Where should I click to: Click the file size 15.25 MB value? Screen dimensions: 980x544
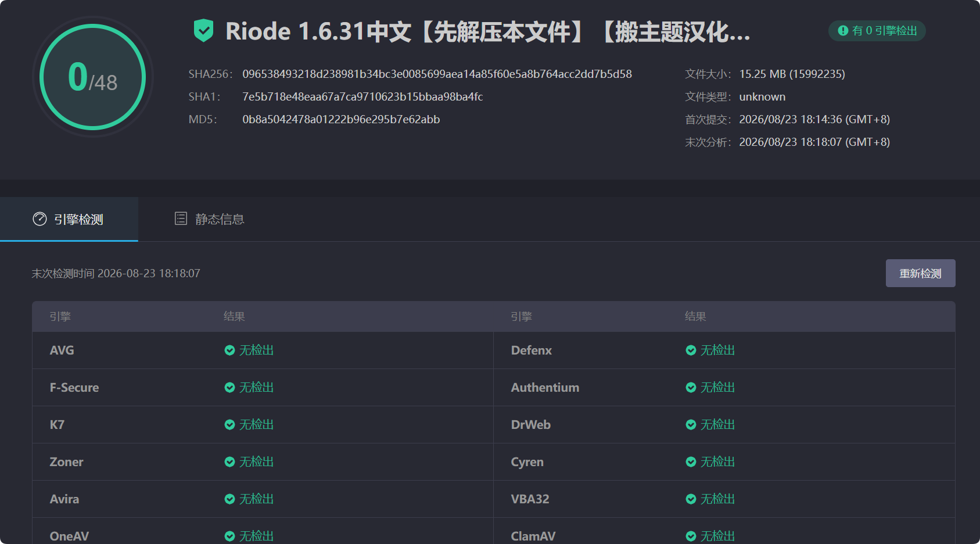point(792,74)
